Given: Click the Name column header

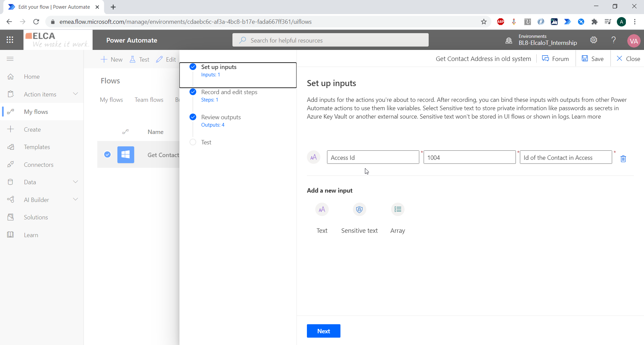Looking at the screenshot, I should coord(156,132).
